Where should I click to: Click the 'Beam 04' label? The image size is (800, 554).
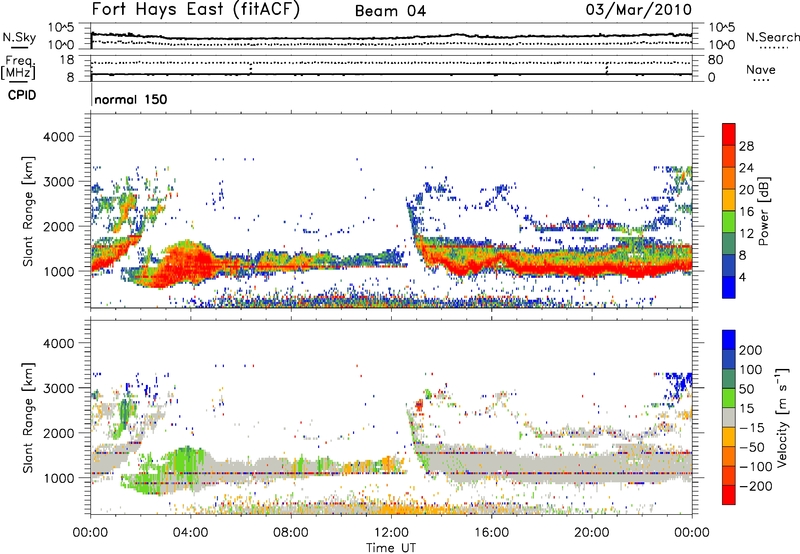tap(390, 11)
